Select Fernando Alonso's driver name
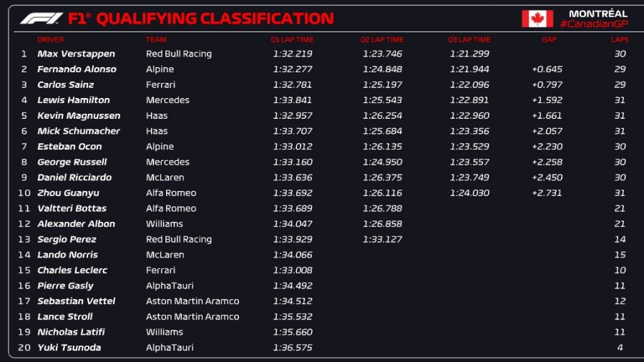The width and height of the screenshot is (644, 362). click(77, 69)
